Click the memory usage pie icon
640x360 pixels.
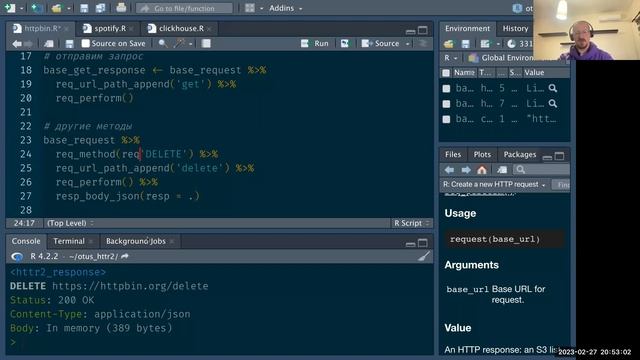511,44
